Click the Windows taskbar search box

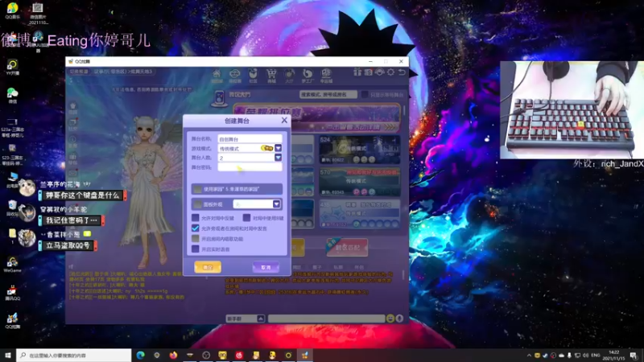[x=74, y=356]
